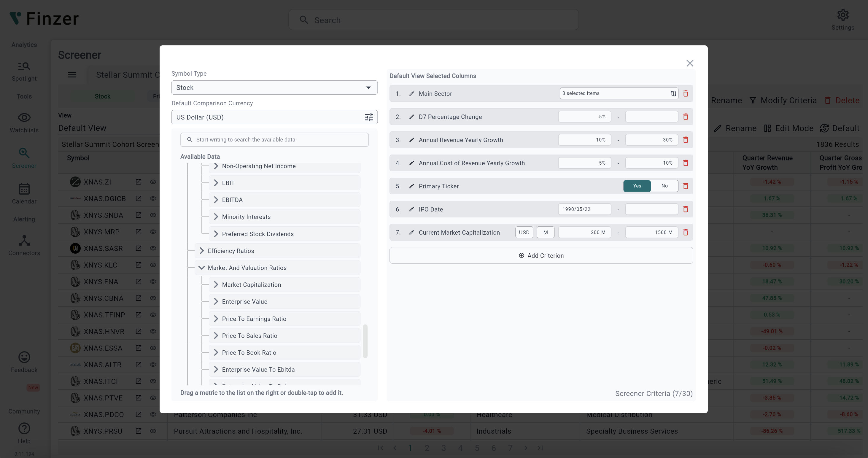Toggle watch eye for XNYS.FNA
868x458 pixels.
click(153, 282)
